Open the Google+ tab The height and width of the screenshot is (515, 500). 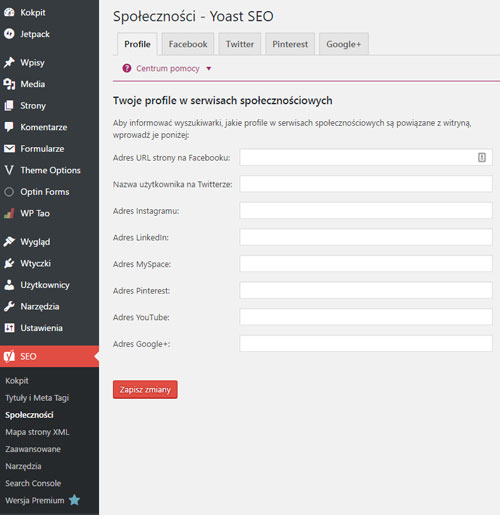click(x=344, y=44)
